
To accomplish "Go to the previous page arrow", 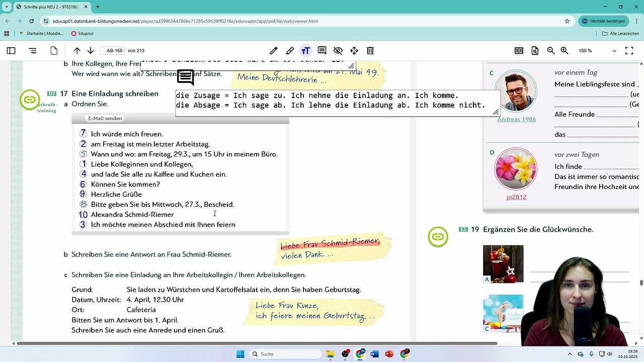I will pyautogui.click(x=77, y=51).
